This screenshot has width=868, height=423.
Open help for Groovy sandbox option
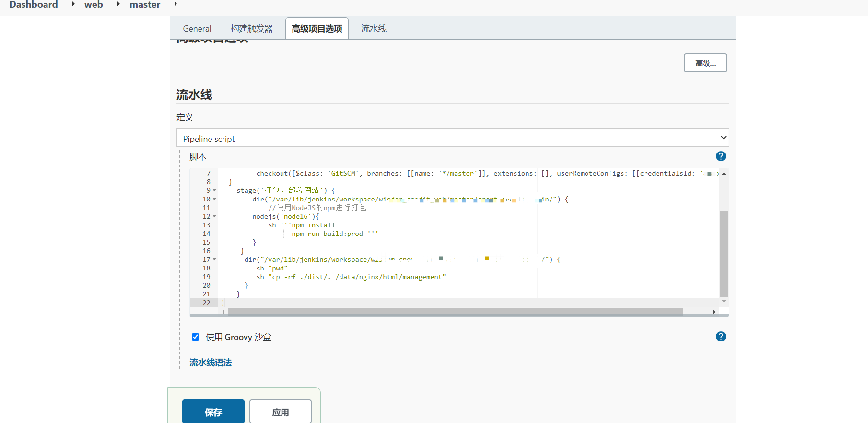click(721, 337)
